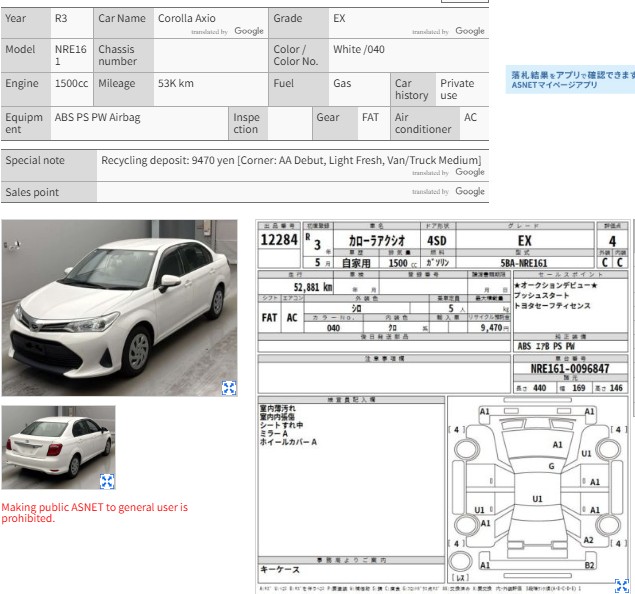The width and height of the screenshot is (635, 594).
Task: Click Google link beside Corolla Axio
Action: click(x=249, y=31)
